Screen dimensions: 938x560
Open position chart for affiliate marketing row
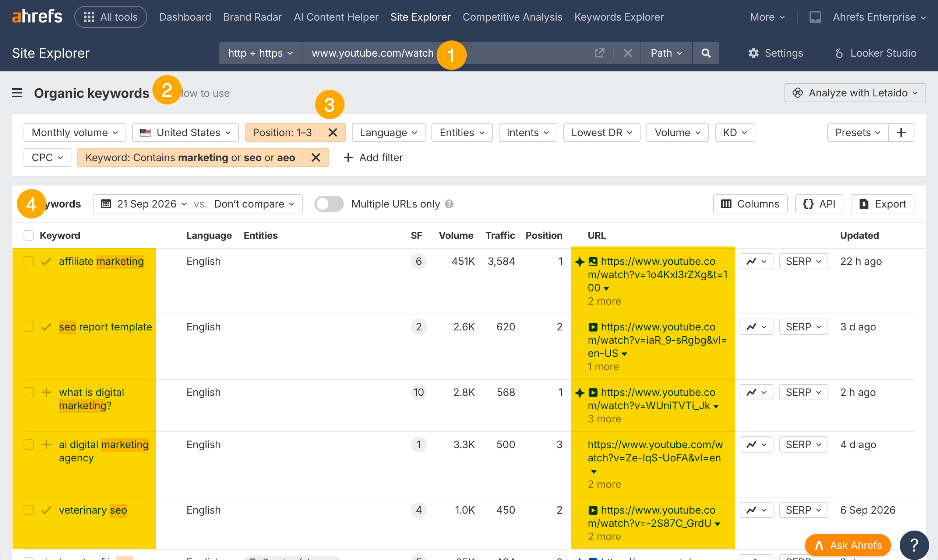(x=757, y=261)
